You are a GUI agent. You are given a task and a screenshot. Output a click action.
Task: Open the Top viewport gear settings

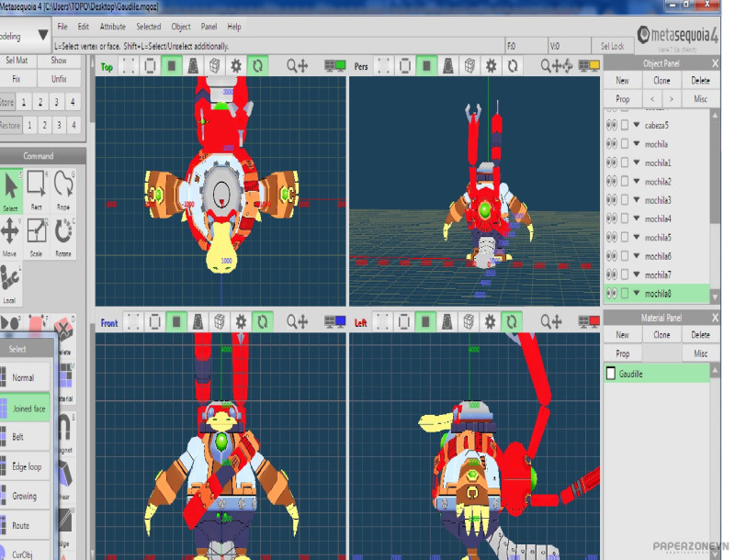[237, 66]
